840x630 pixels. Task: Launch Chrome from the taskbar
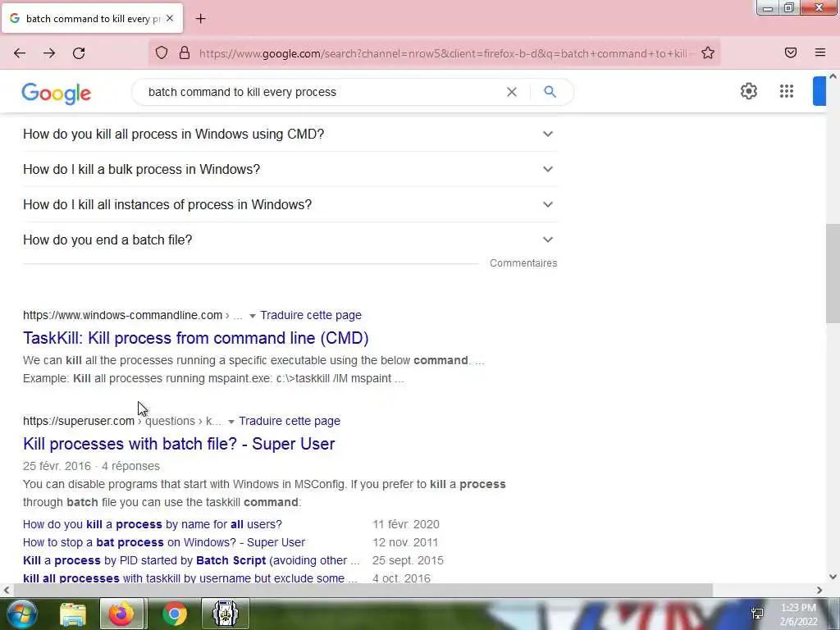tap(174, 614)
